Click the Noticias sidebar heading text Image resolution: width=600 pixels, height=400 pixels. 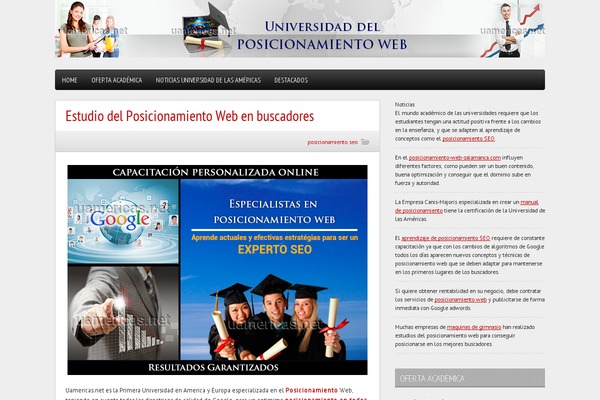(404, 104)
